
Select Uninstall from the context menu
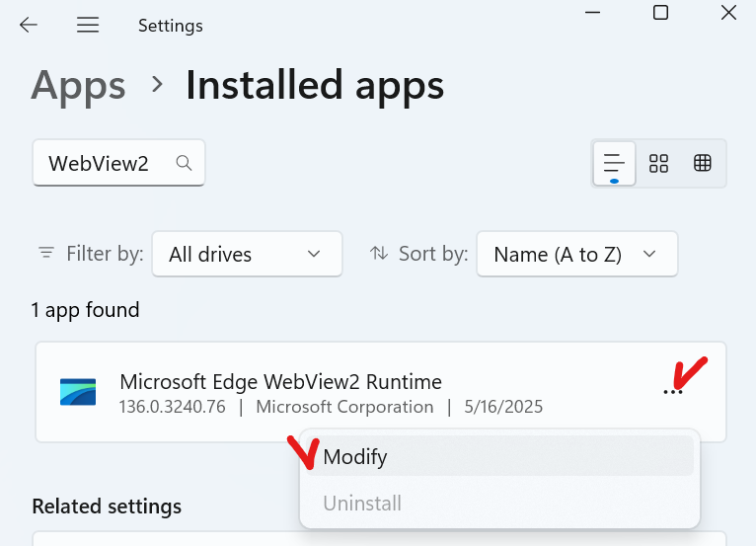362,504
